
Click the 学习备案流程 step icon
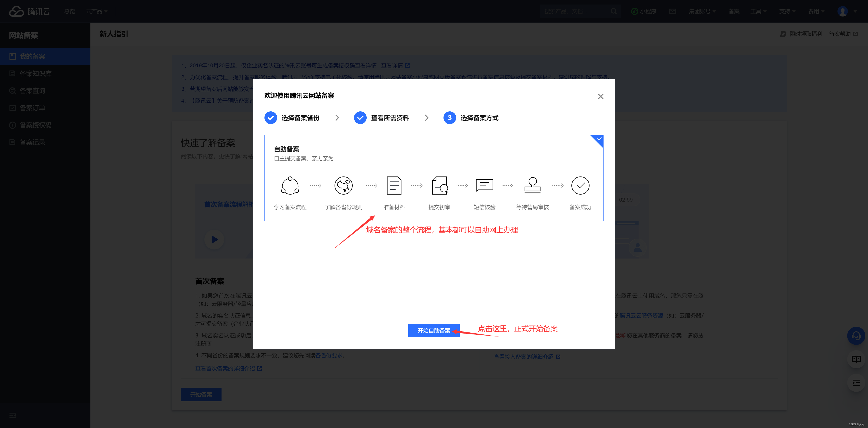point(290,185)
